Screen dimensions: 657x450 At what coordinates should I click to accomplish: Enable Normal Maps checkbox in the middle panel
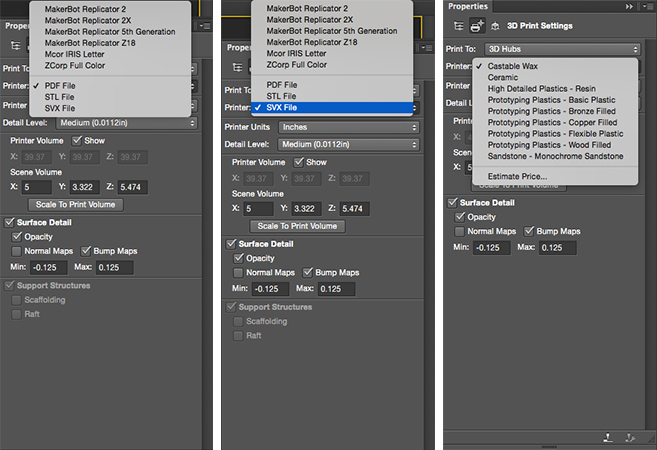[239, 273]
